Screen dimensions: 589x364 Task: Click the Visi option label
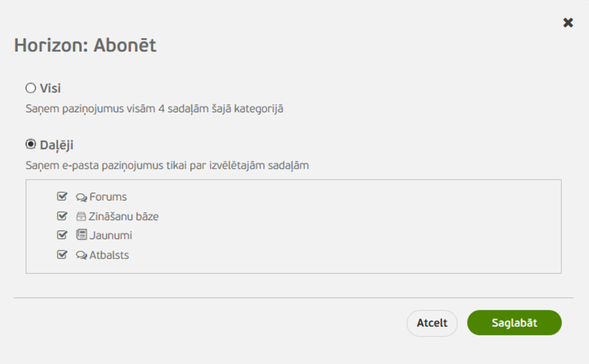point(50,88)
